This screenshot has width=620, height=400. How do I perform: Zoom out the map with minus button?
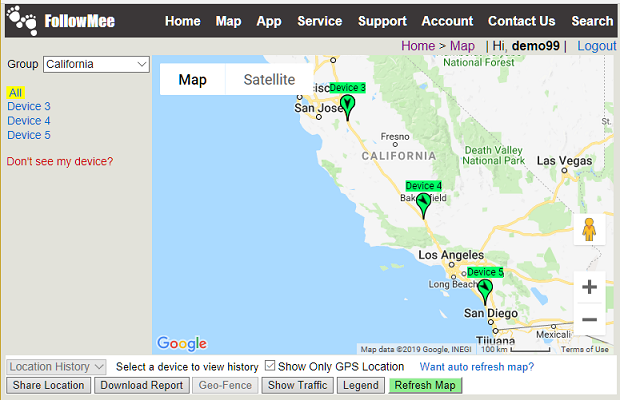coord(589,319)
